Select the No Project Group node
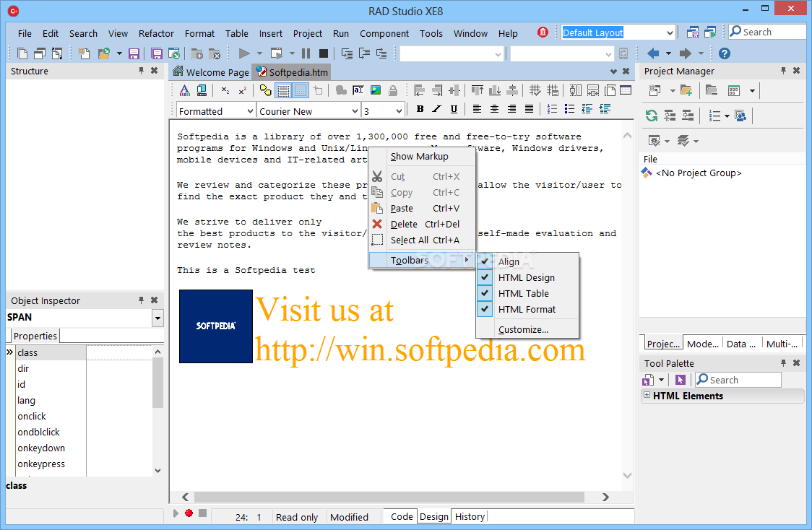 (698, 173)
